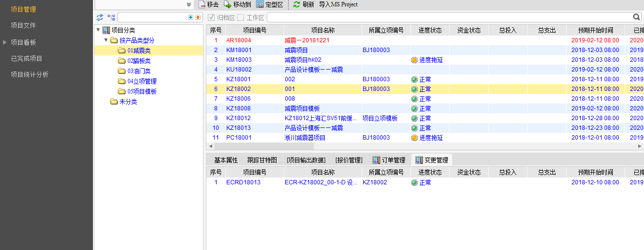The image size is (644, 250).
Task: Switch to the 订单管理 tab
Action: pos(389,160)
